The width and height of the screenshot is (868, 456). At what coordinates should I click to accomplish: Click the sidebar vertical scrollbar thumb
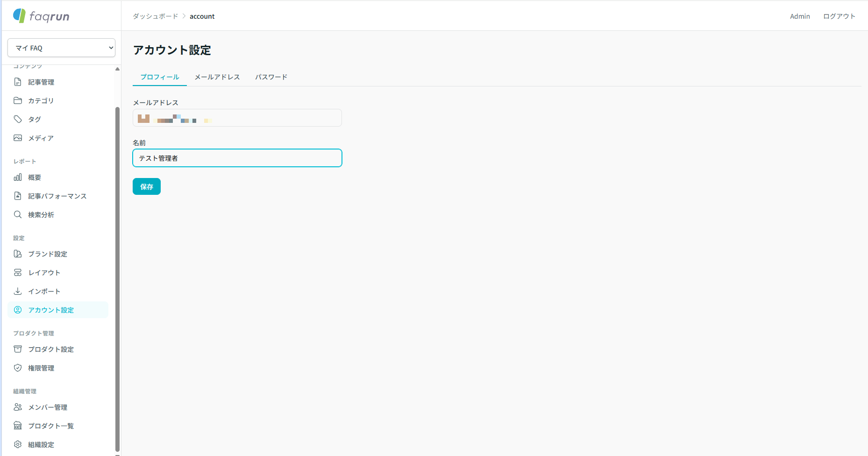117,279
